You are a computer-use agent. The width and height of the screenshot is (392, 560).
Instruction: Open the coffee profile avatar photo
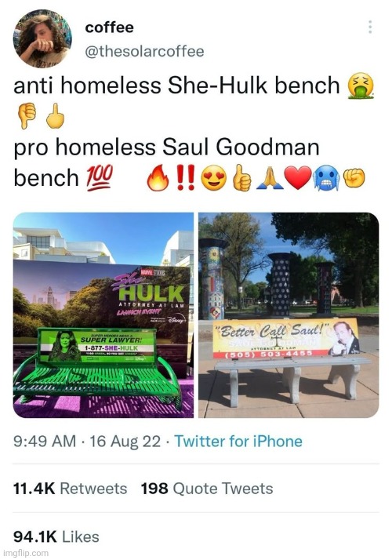42,38
